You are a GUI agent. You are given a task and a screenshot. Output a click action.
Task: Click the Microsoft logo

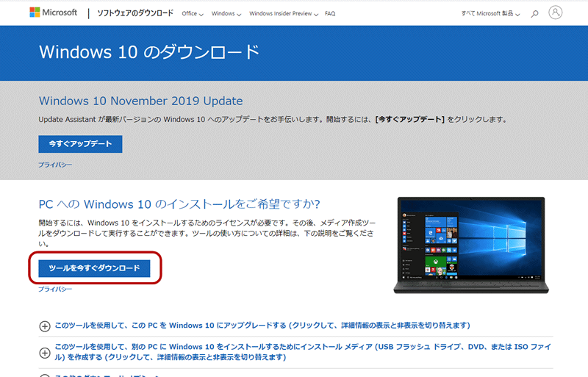coord(53,12)
